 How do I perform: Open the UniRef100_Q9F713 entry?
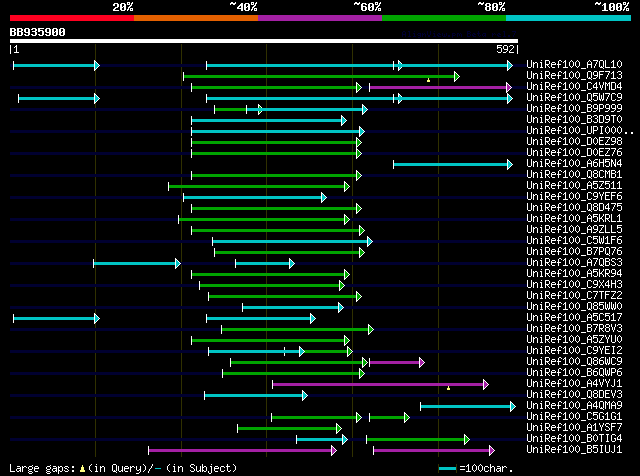coord(574,76)
